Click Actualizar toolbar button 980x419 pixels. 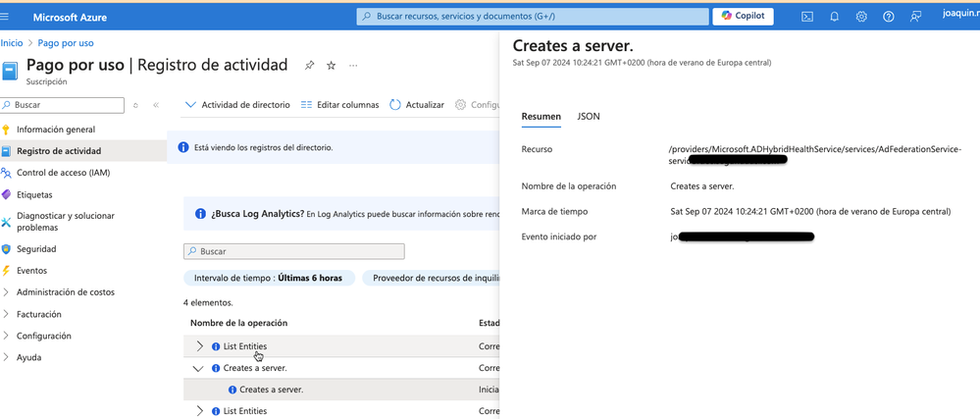point(417,104)
